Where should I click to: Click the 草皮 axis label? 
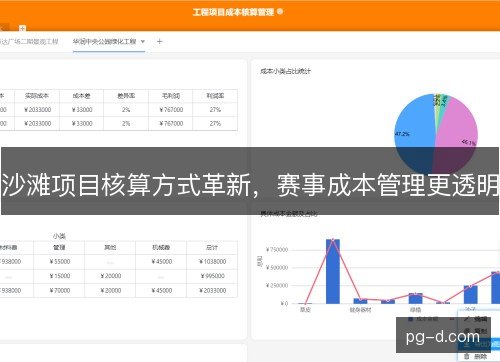tap(305, 310)
